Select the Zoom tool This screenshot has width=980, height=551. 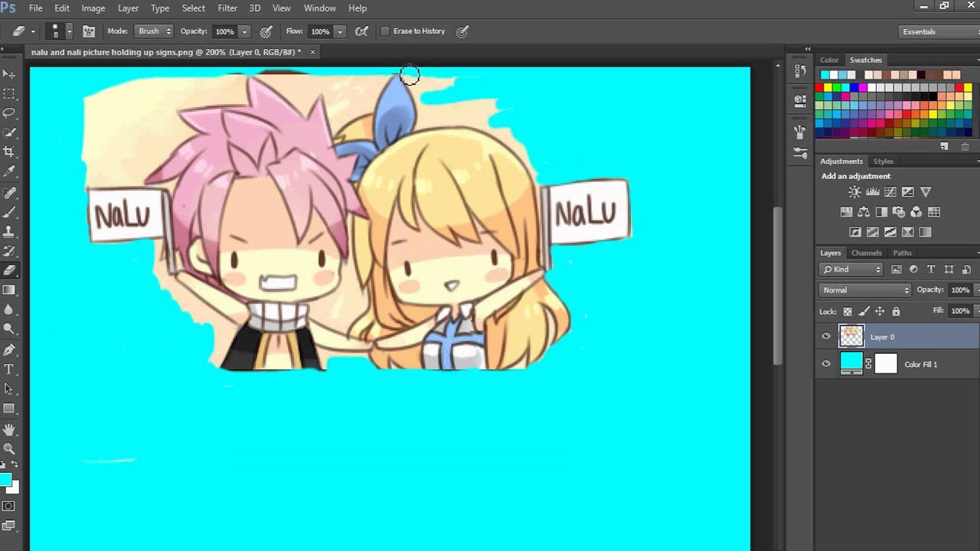(9, 448)
